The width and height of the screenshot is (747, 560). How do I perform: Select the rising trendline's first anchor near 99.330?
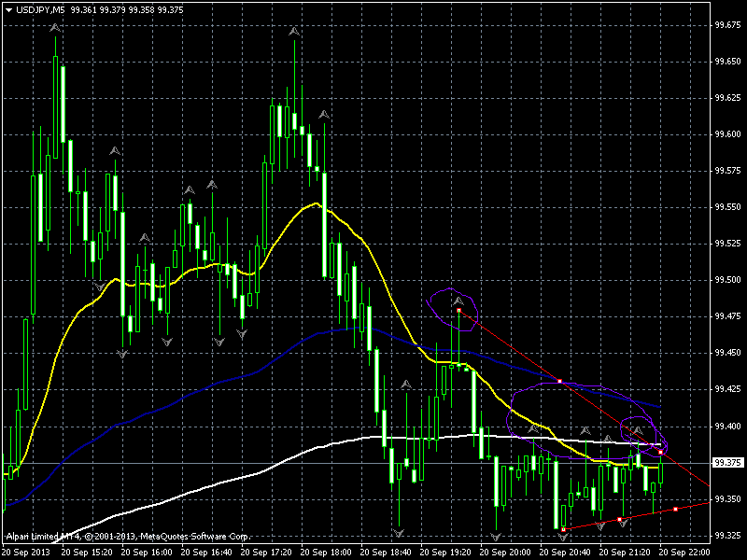(x=564, y=529)
